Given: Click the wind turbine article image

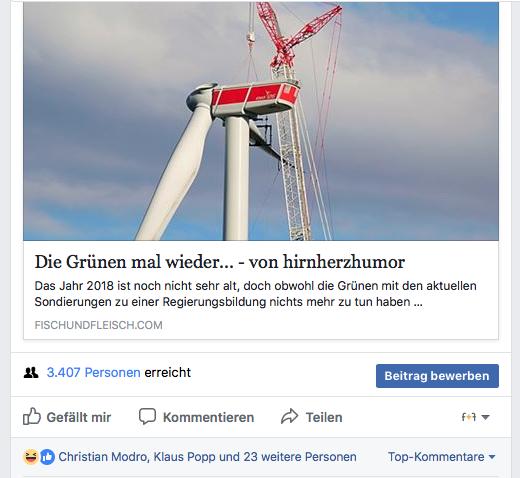Looking at the screenshot, I should [261, 121].
